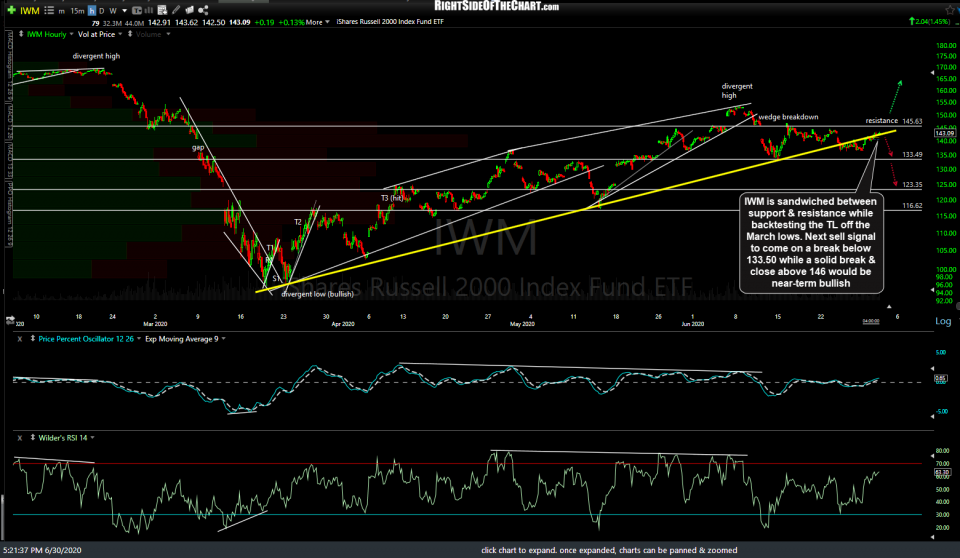960x558 pixels.
Task: Click the 'Mar 2020' time axis label
Action: point(155,324)
